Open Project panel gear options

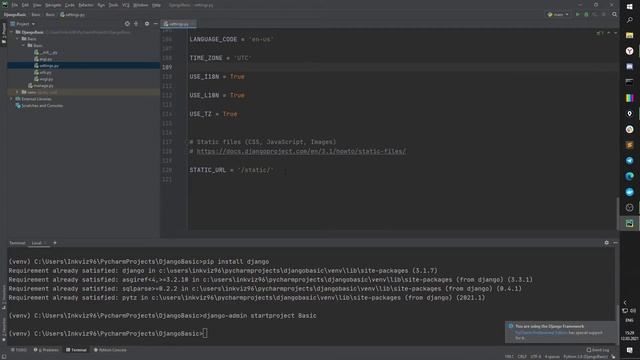pos(147,24)
